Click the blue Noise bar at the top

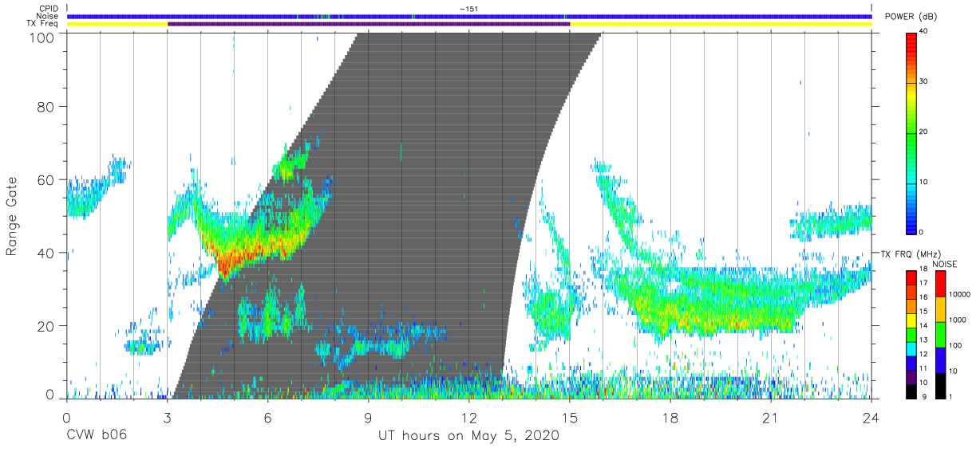pos(469,16)
